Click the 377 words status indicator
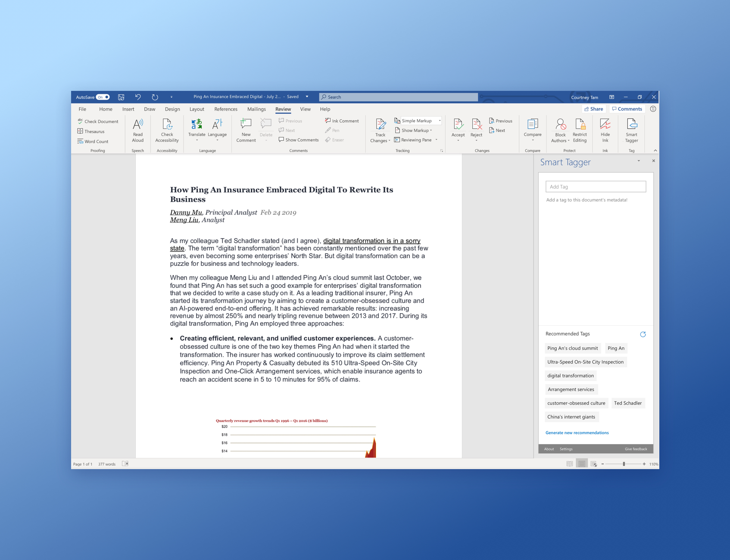This screenshot has width=730, height=560. [107, 464]
